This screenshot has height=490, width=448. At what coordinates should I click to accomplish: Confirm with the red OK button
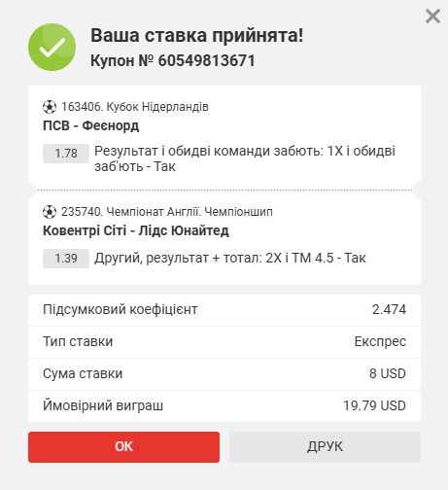123,447
